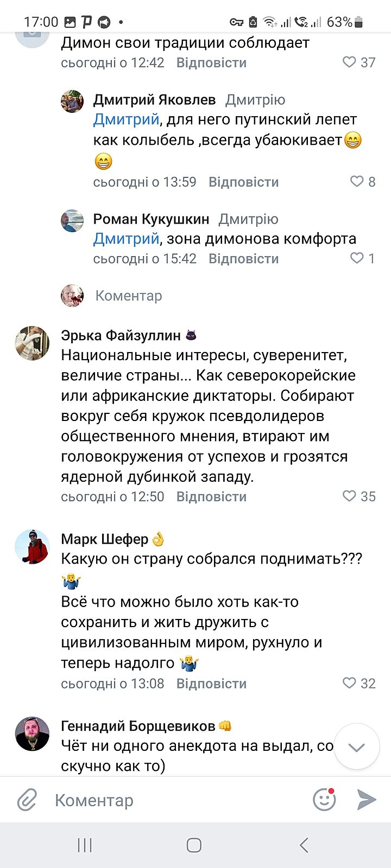Like Марк Шефер's comment
This screenshot has height=868, width=391.
click(x=349, y=683)
